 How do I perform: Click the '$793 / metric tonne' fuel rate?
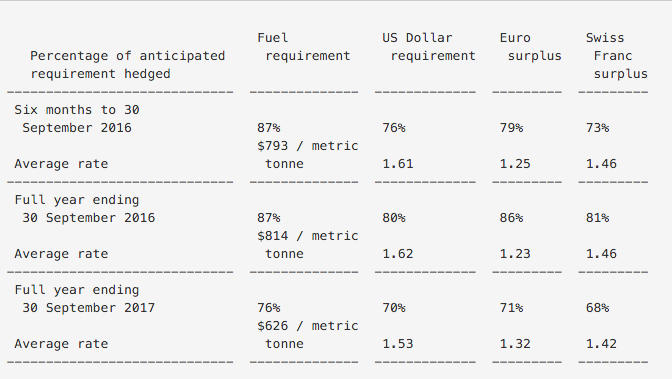pos(308,155)
